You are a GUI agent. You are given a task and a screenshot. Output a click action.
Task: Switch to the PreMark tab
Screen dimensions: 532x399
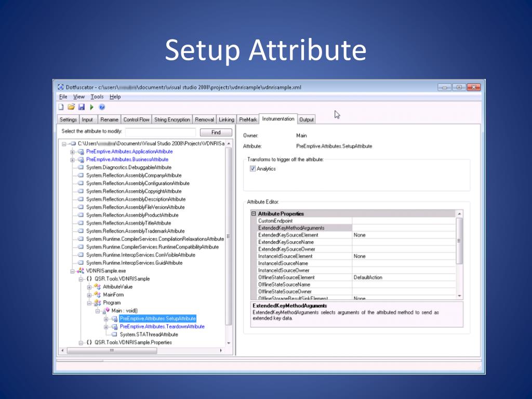[x=248, y=120]
